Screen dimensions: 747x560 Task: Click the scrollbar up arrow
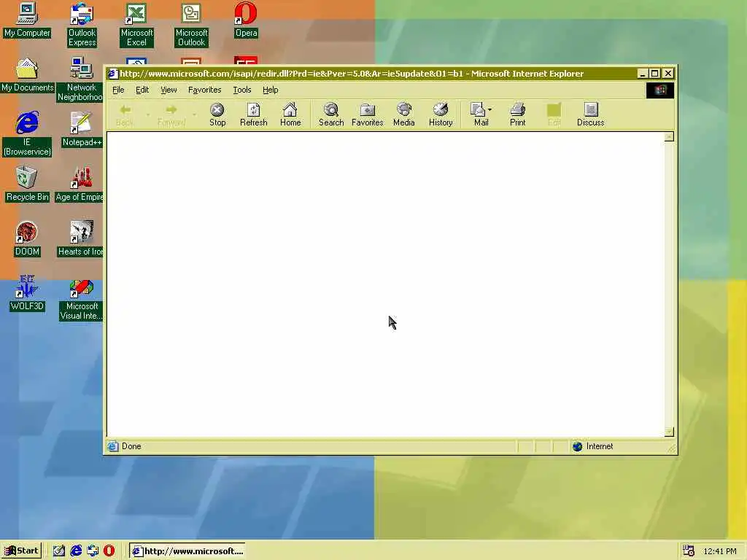[670, 136]
